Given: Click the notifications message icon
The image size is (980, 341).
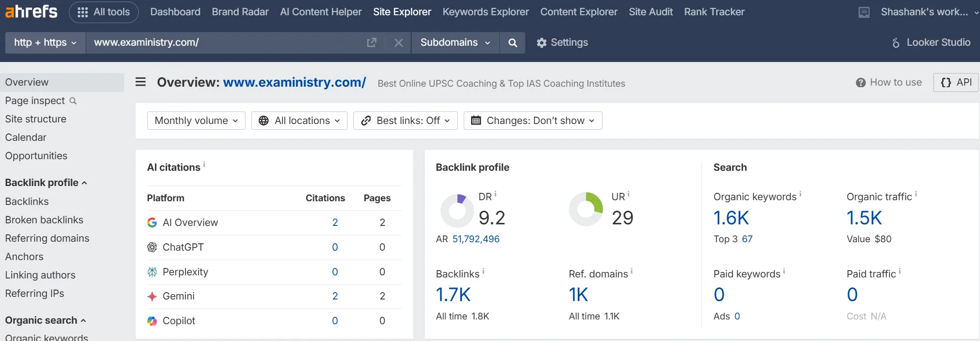Looking at the screenshot, I should (x=864, y=12).
